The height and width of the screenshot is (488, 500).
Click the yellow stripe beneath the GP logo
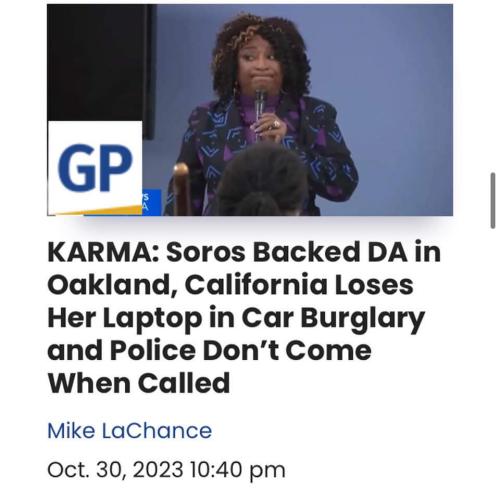coord(99,211)
